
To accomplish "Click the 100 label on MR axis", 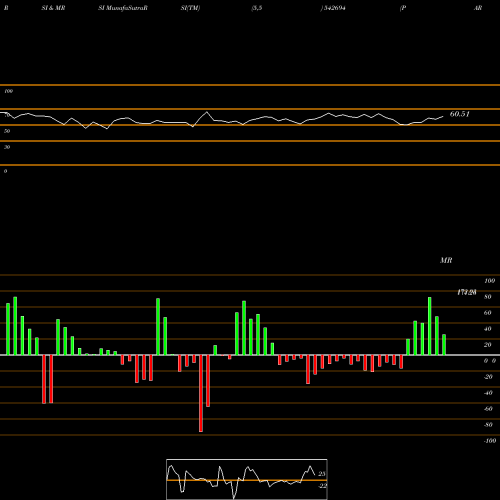I will (x=489, y=281).
